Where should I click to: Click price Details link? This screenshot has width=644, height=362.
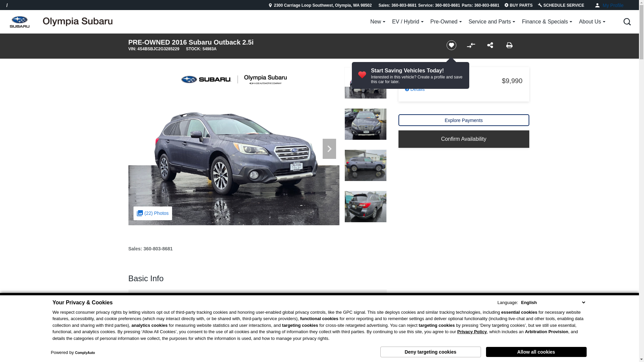tap(415, 89)
